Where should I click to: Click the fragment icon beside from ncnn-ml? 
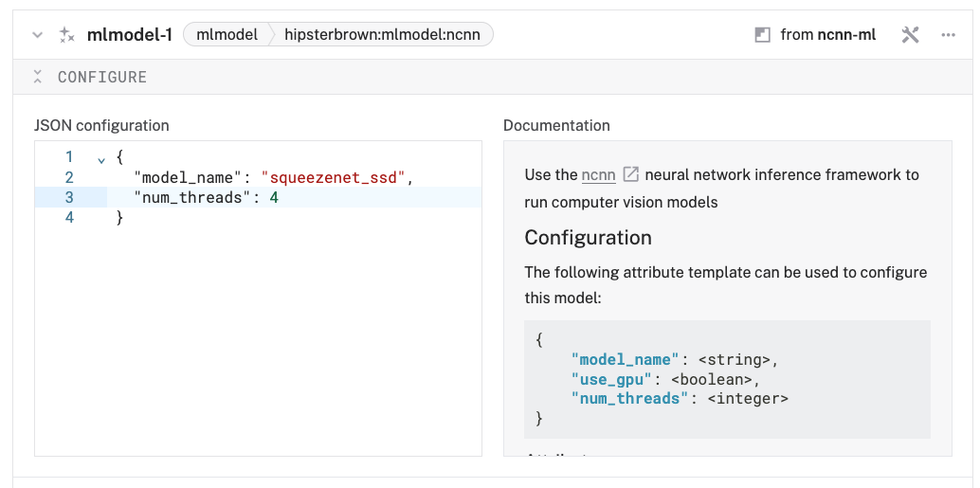(762, 35)
